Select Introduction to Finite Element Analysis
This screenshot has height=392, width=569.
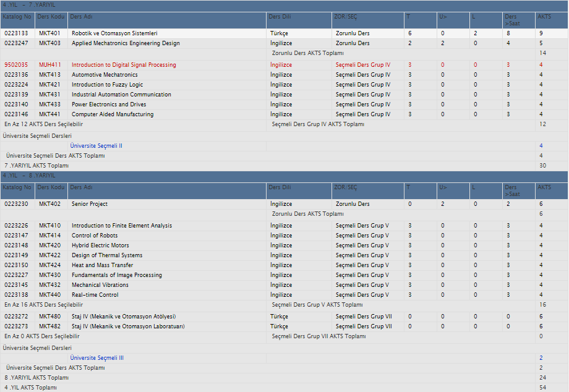(x=122, y=226)
